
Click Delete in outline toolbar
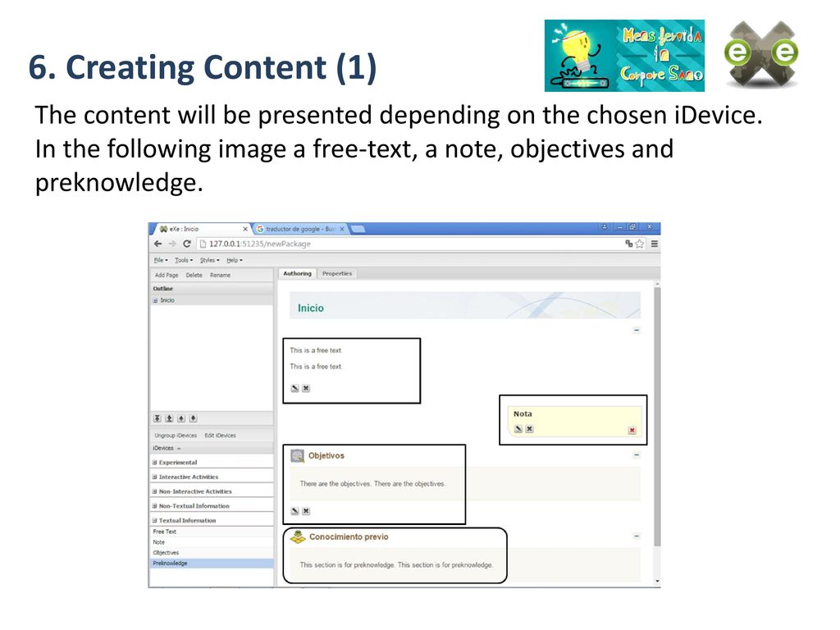click(x=194, y=276)
